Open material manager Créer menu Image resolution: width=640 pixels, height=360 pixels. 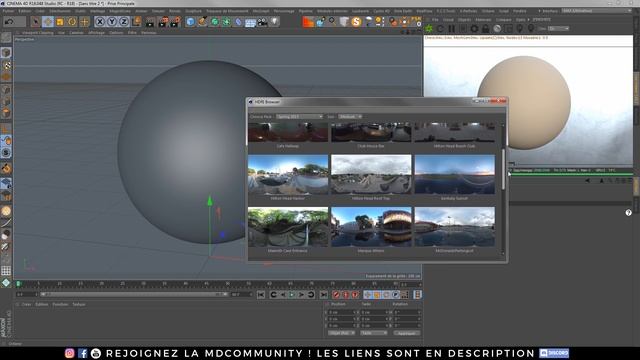click(26, 304)
